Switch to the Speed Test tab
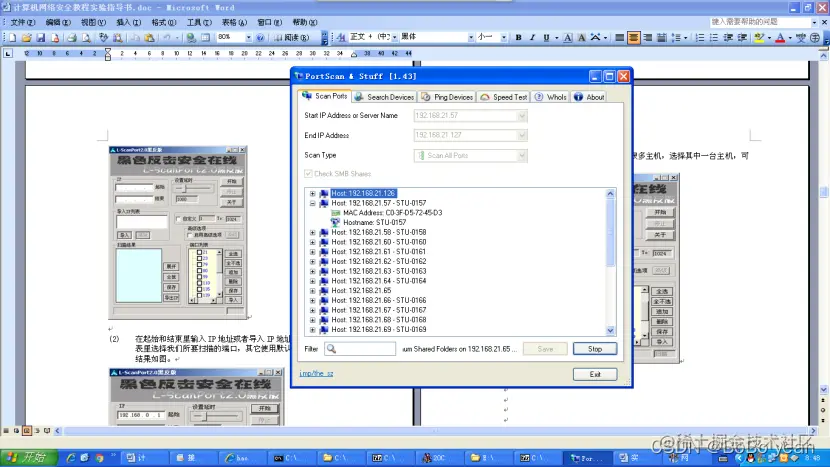The height and width of the screenshot is (467, 830). click(504, 97)
